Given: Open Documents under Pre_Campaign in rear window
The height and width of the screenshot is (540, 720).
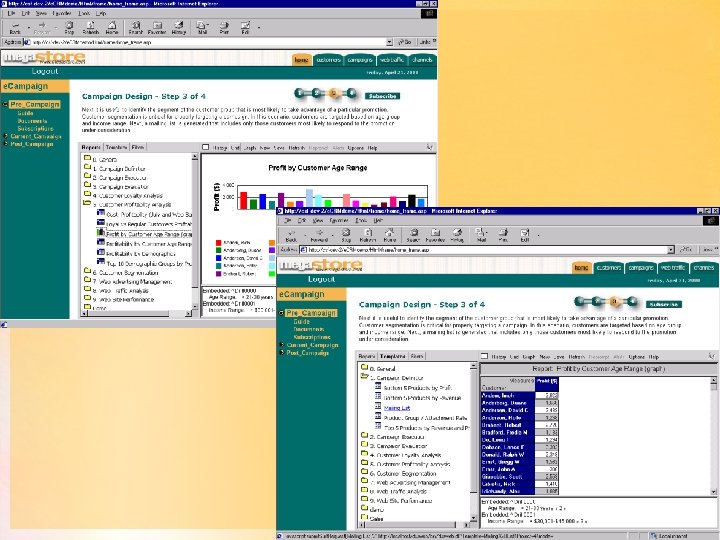Looking at the screenshot, I should [32, 120].
